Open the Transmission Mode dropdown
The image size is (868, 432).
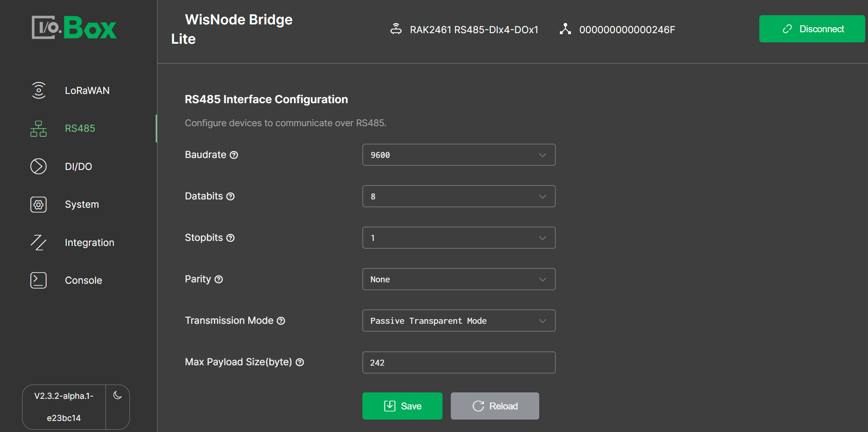point(459,321)
